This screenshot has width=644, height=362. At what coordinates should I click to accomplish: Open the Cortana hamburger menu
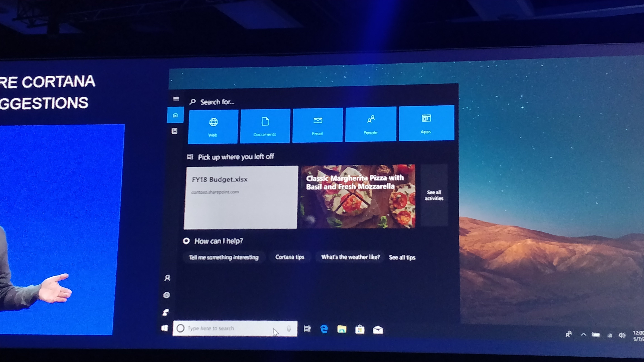coord(176,99)
